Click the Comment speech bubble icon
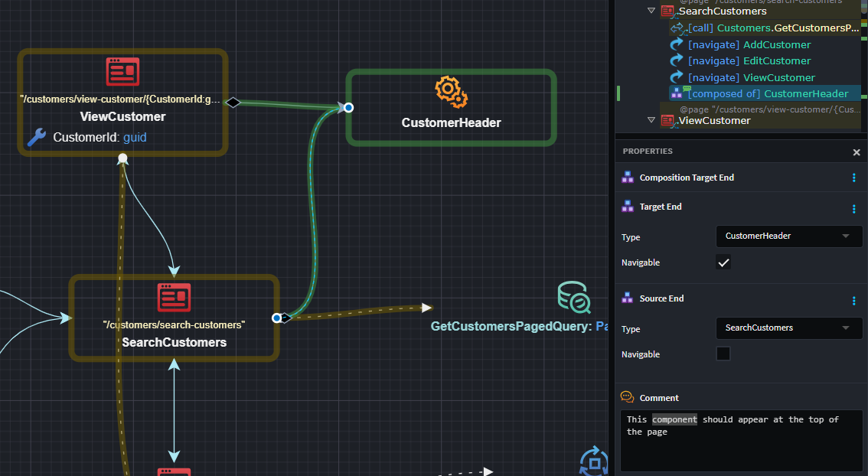The width and height of the screenshot is (868, 476). 627,397
